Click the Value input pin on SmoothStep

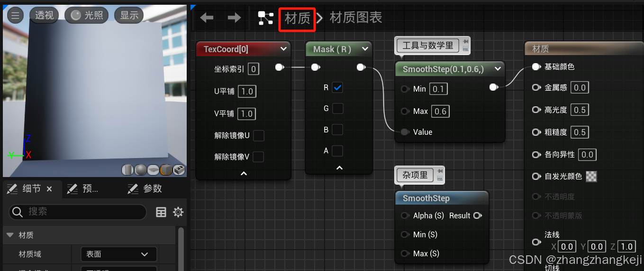(x=405, y=132)
